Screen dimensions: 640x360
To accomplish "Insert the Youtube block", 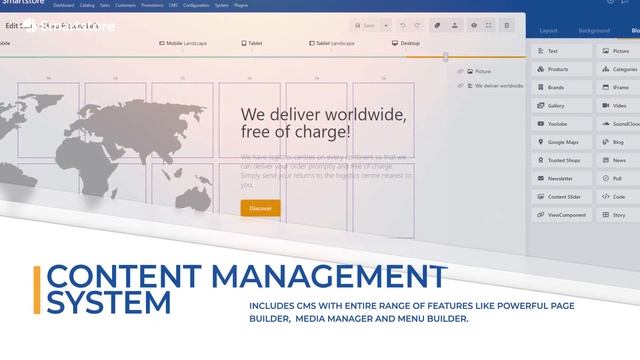I will [x=562, y=124].
